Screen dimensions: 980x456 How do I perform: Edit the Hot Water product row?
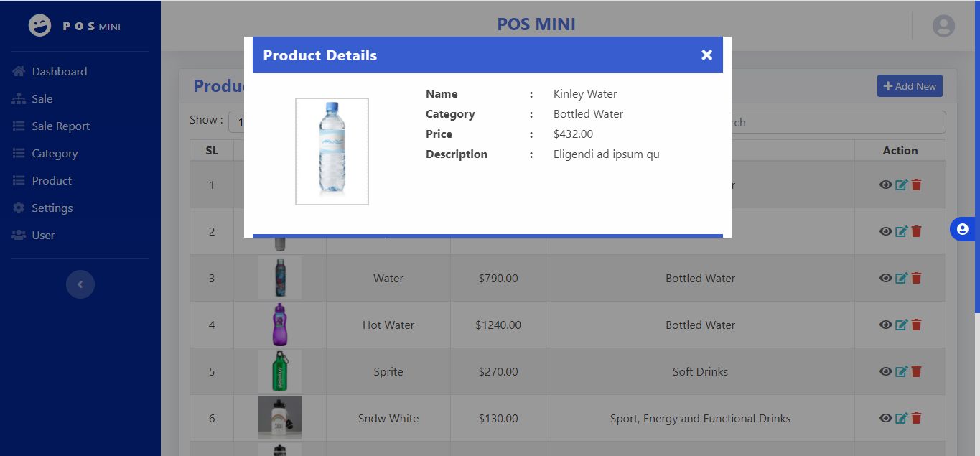click(901, 325)
